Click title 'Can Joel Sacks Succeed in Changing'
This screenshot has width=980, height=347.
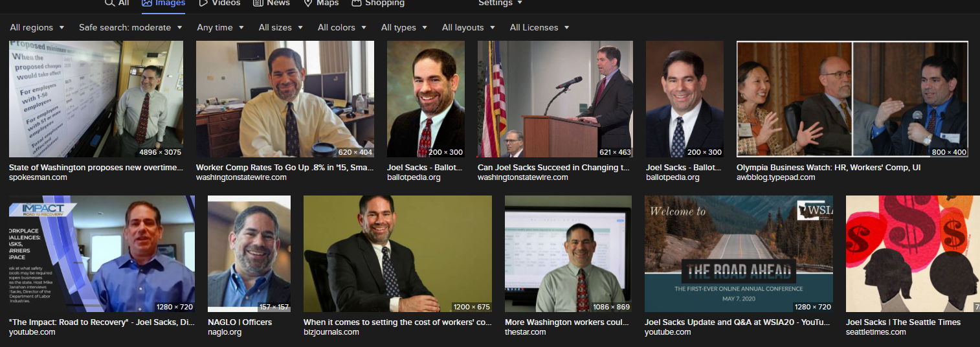point(554,168)
